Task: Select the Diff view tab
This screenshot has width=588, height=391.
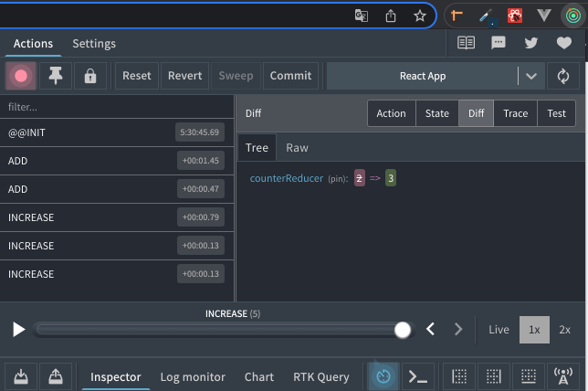Action: click(x=477, y=113)
